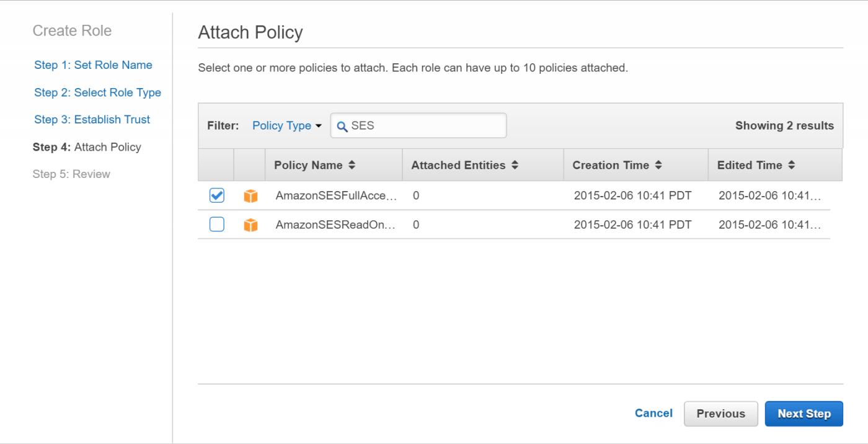Click the 'Showing 2 results' text
The height and width of the screenshot is (444, 868).
[784, 125]
